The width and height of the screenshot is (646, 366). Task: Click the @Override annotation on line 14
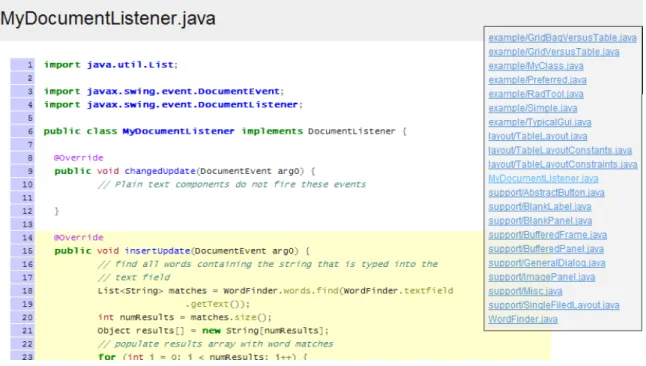point(79,237)
